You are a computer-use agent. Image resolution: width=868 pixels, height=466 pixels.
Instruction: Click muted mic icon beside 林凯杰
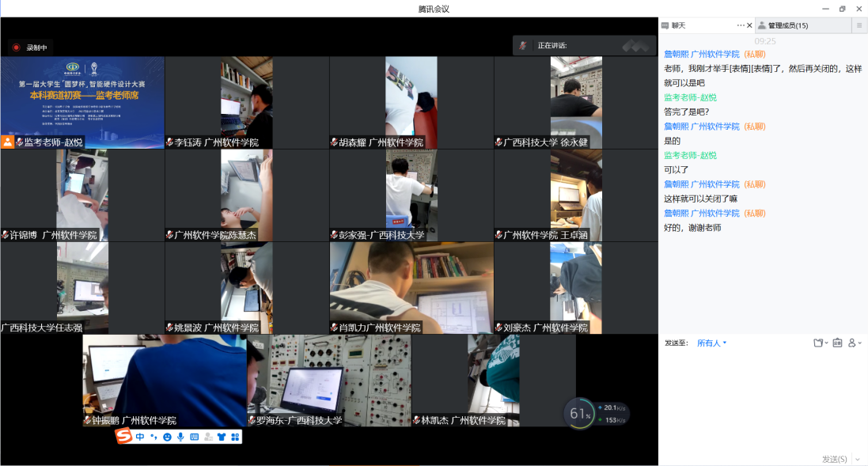[416, 421]
